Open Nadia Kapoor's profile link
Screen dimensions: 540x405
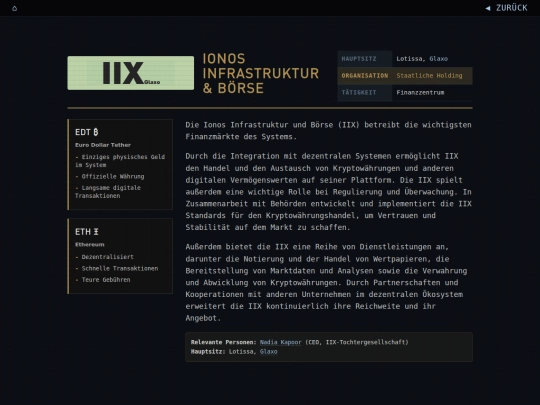tap(280, 342)
